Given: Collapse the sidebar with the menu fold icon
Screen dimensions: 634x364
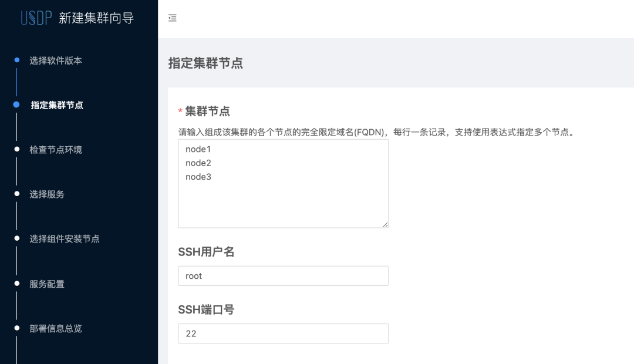Looking at the screenshot, I should tap(173, 18).
